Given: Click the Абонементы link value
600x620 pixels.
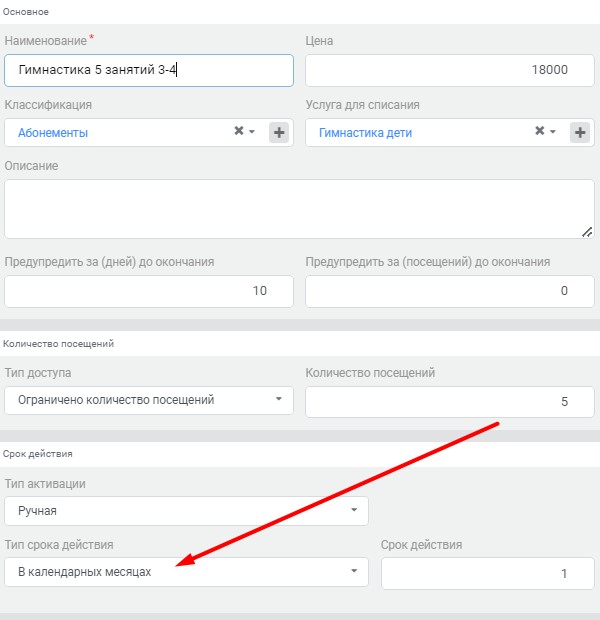Looking at the screenshot, I should (x=53, y=133).
